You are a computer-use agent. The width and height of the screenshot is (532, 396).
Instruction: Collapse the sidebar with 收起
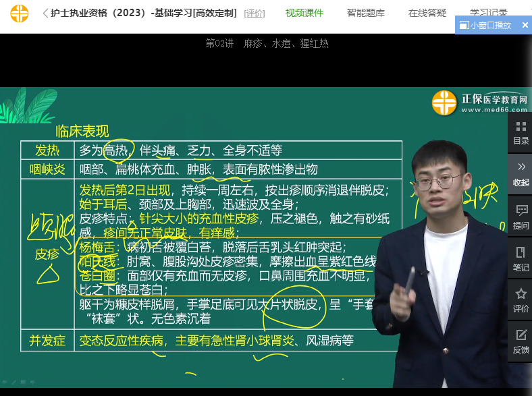point(521,173)
